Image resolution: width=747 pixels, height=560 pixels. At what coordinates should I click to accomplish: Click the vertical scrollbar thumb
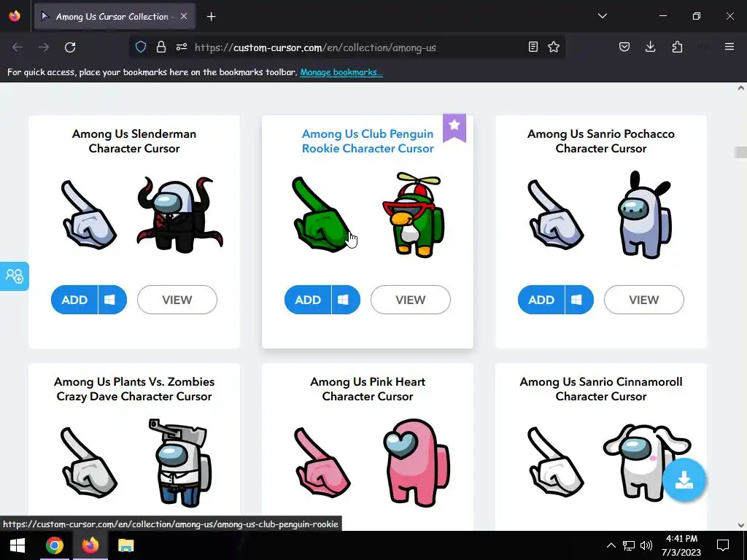[741, 152]
